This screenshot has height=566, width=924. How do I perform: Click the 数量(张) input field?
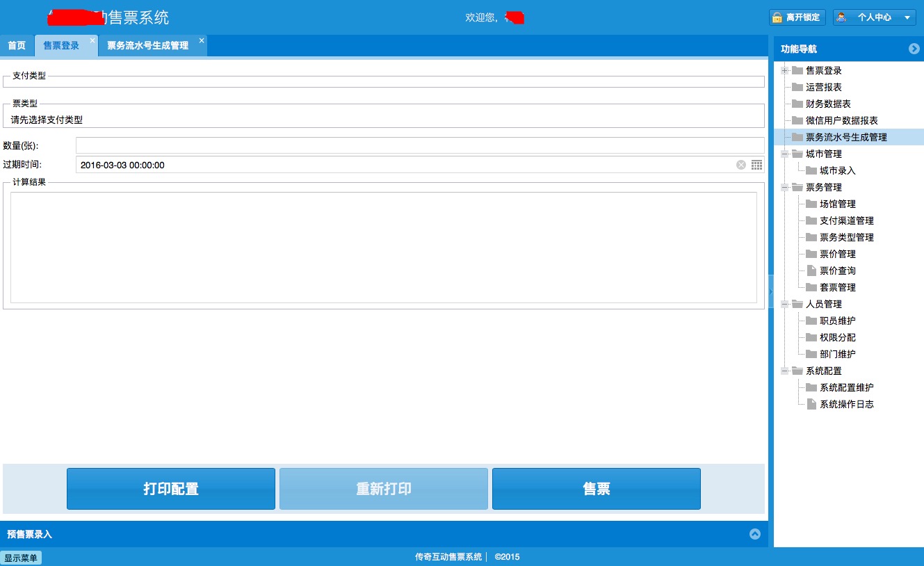[x=419, y=145]
